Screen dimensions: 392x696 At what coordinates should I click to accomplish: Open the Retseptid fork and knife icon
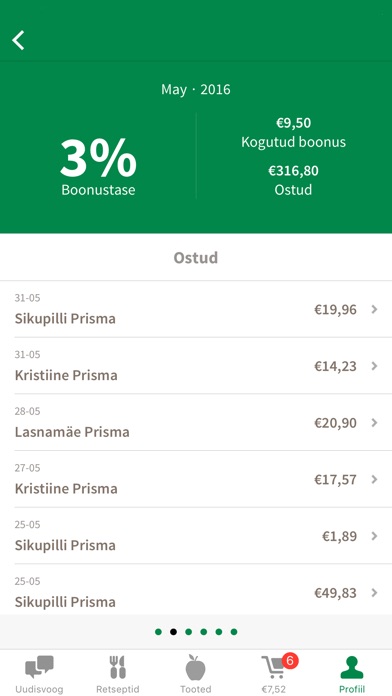[118, 667]
